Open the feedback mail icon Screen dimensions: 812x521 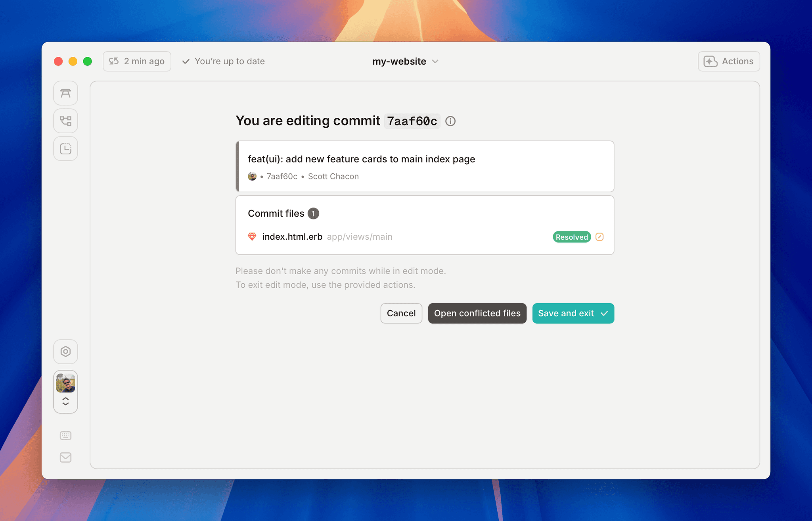pyautogui.click(x=65, y=457)
